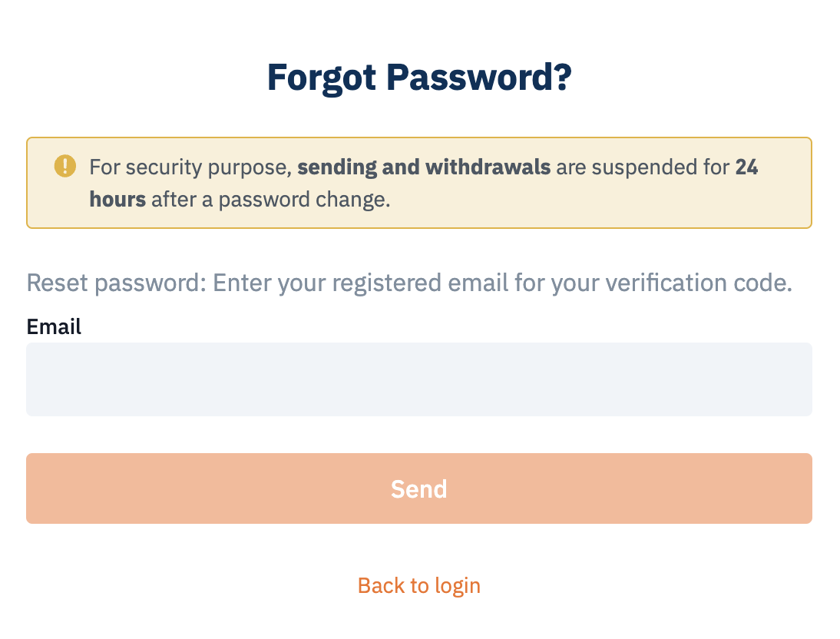Click the yellow exclamation warning icon

click(x=64, y=166)
